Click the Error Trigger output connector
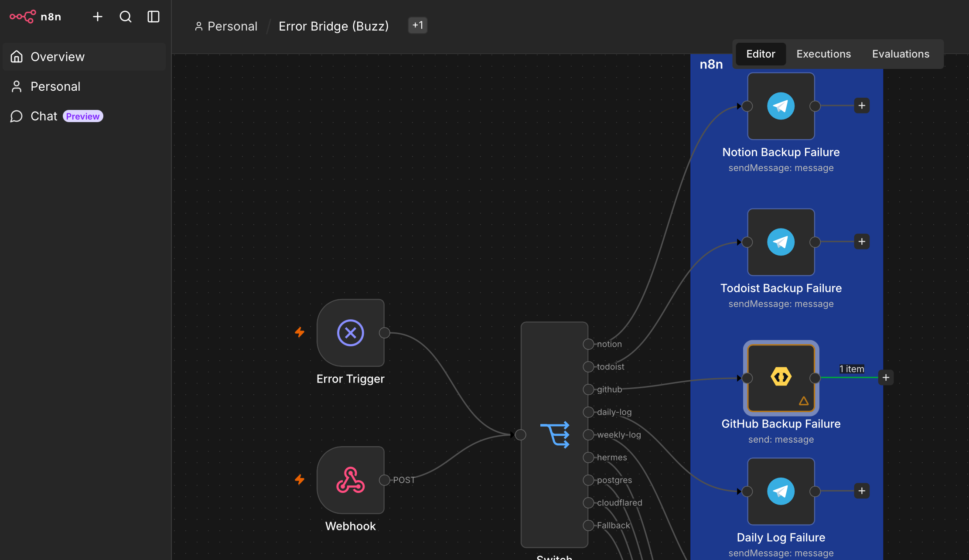 385,333
